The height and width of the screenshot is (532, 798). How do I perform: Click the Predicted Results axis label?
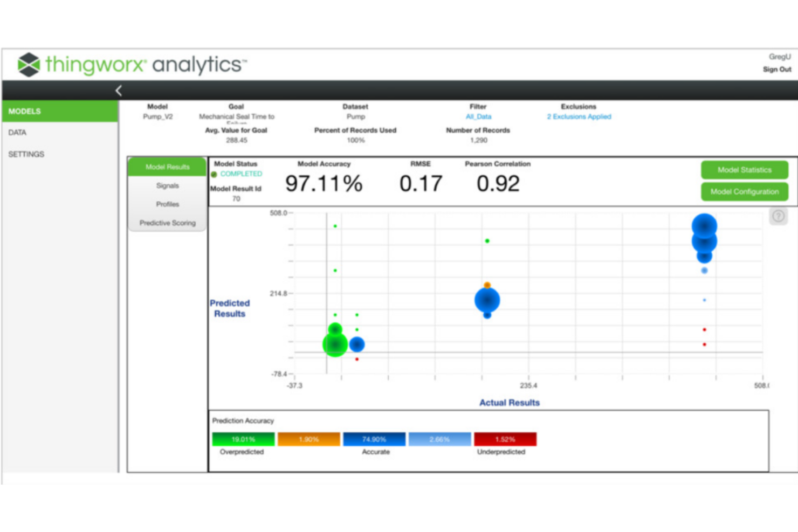point(230,308)
